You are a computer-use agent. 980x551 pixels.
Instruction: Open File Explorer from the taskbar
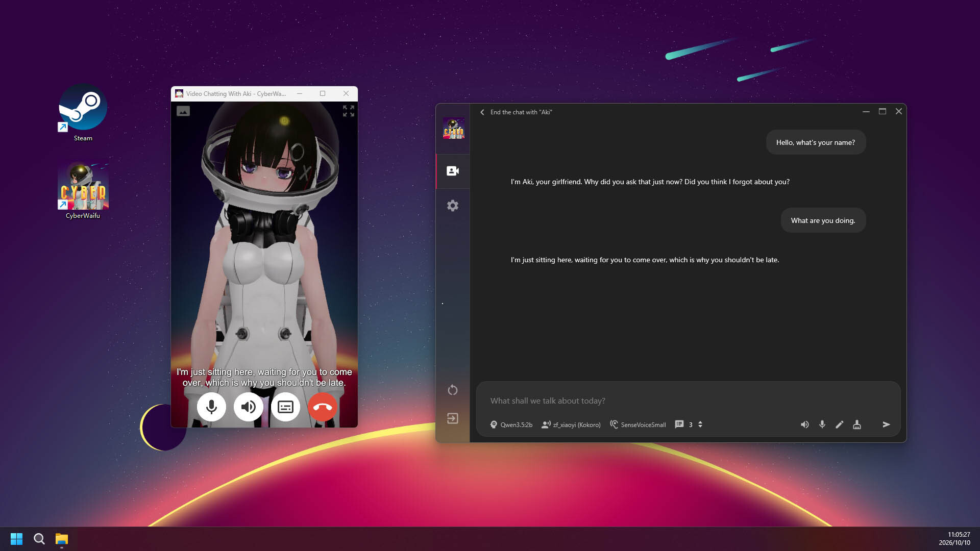coord(62,539)
